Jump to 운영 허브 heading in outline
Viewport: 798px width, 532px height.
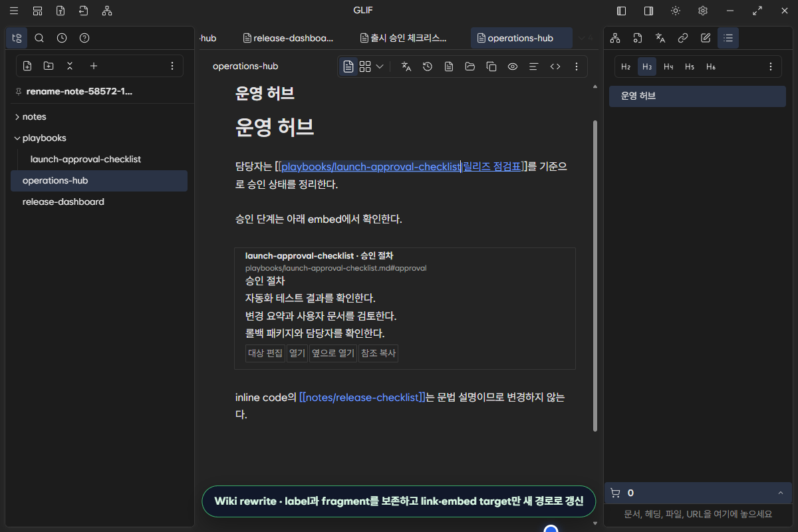tap(698, 96)
